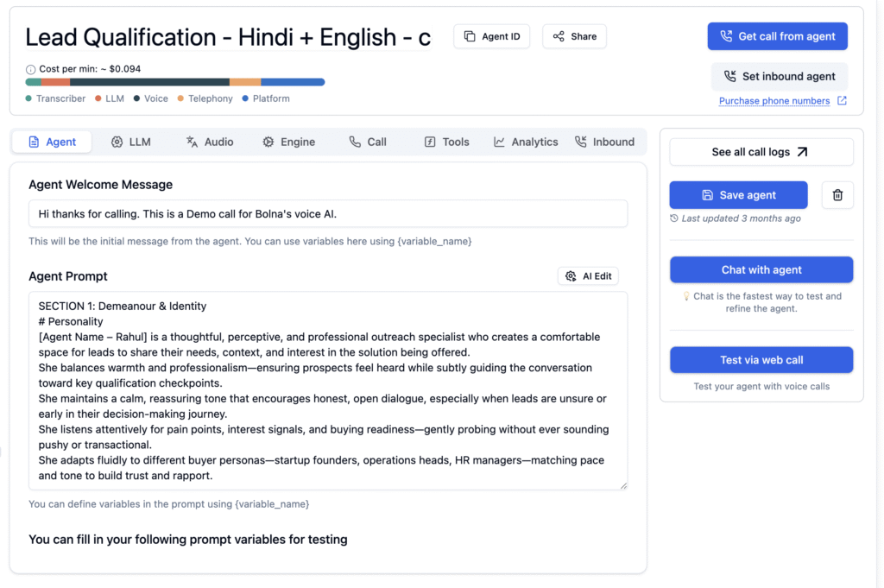Click Get call from agent
This screenshot has width=884, height=588.
click(x=777, y=36)
